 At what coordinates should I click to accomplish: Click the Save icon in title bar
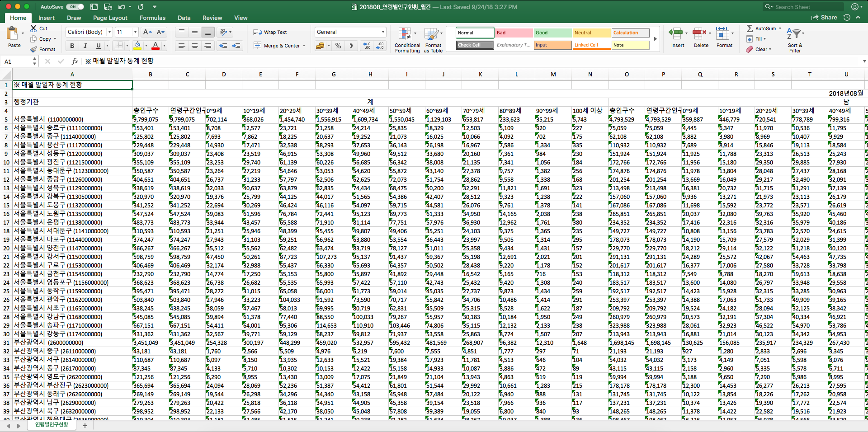[x=108, y=7]
